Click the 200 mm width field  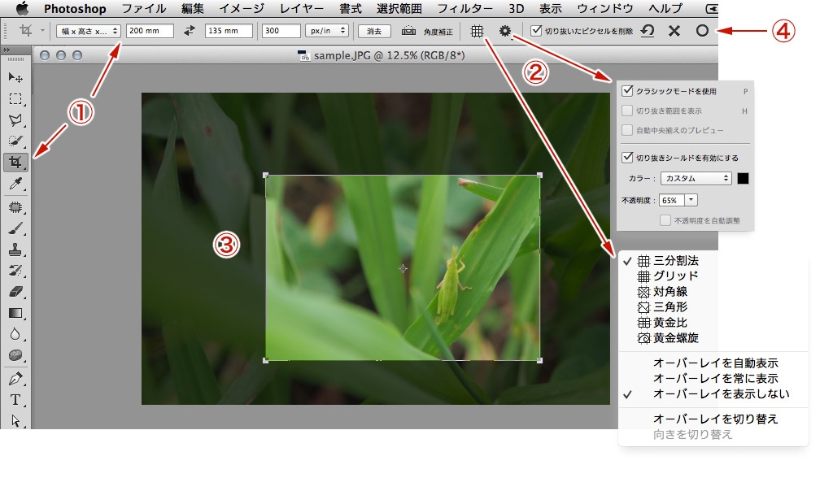pyautogui.click(x=150, y=31)
